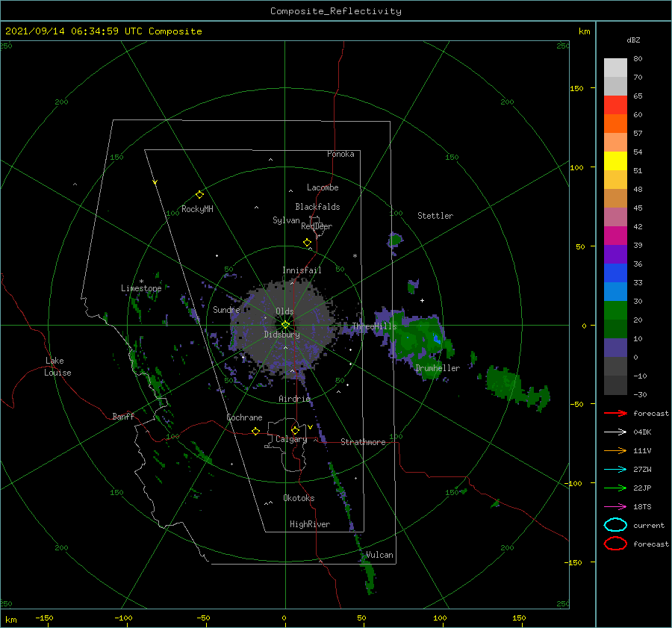The width and height of the screenshot is (672, 628).
Task: Click yellow diamond marker just above Calgary label
Action: click(x=295, y=430)
